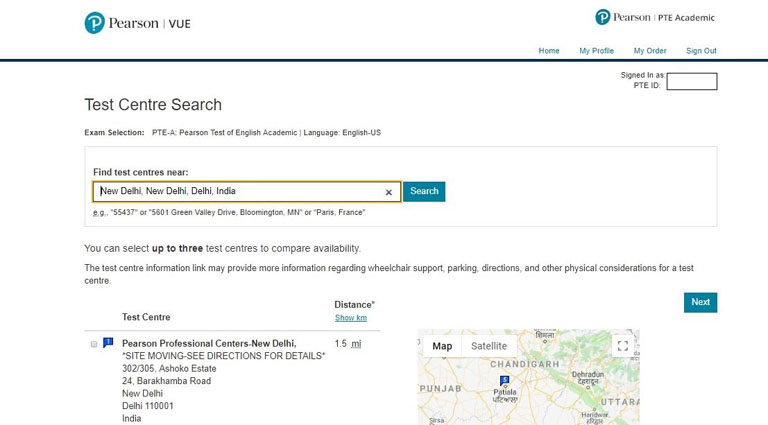
Task: Open the My Order menu link
Action: point(650,51)
